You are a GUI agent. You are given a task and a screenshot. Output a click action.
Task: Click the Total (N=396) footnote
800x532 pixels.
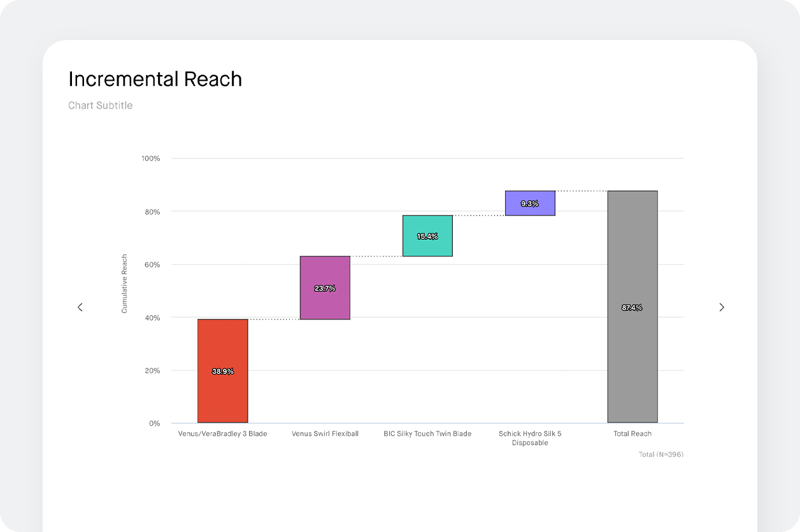pyautogui.click(x=661, y=454)
